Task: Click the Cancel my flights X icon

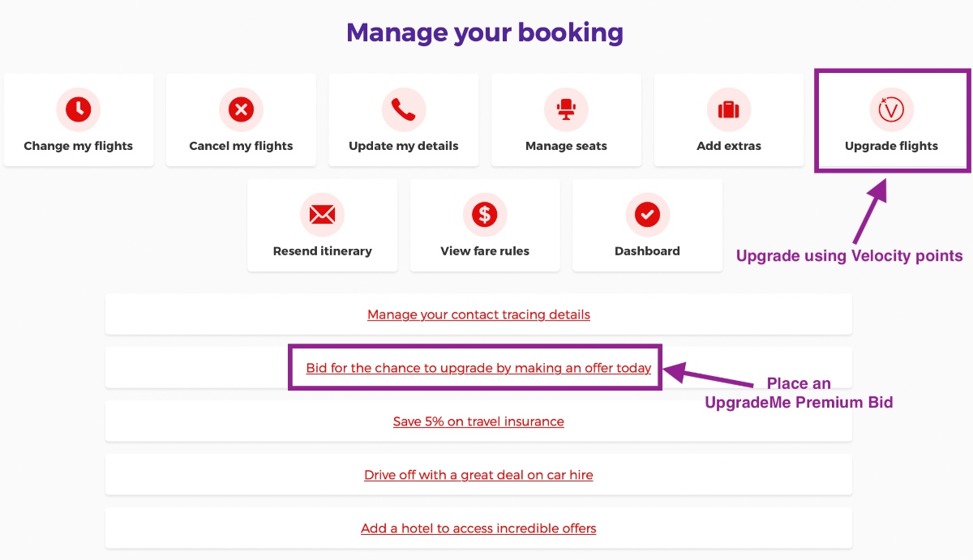Action: (x=241, y=109)
